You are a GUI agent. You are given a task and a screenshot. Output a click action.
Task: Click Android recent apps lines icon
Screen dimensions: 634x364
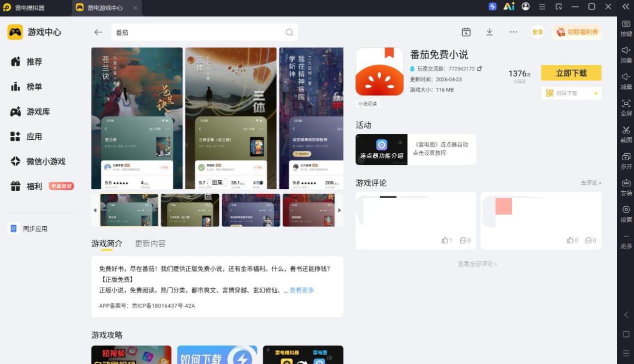click(626, 354)
